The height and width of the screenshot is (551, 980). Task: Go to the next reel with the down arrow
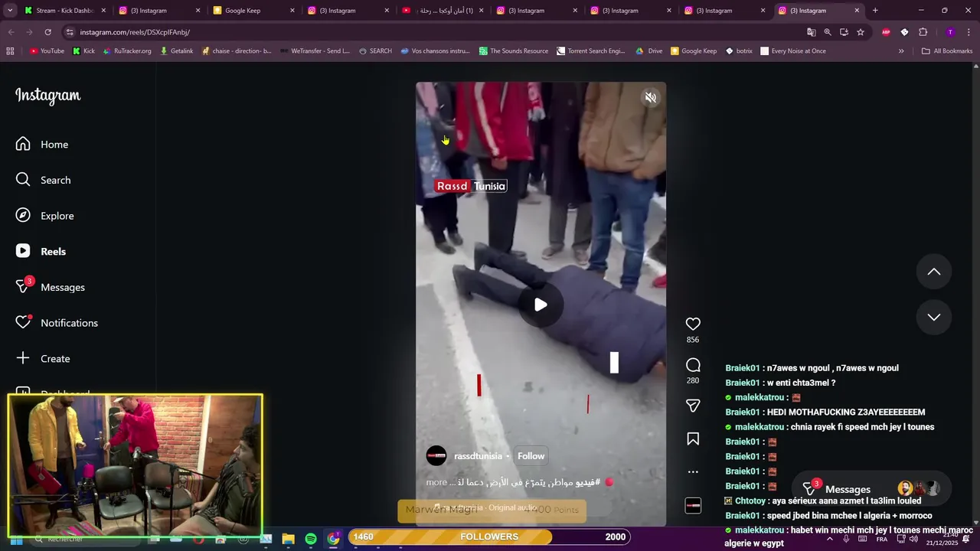pos(934,317)
